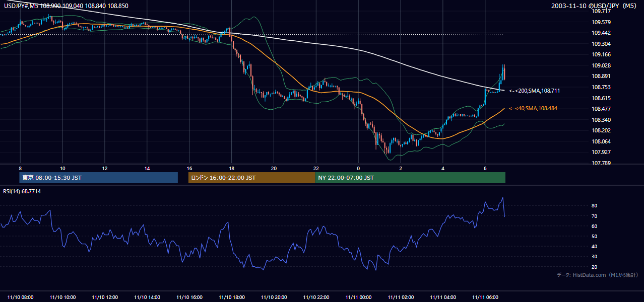The image size is (644, 302).
Task: Click RSI scale value 80
Action: 595,206
